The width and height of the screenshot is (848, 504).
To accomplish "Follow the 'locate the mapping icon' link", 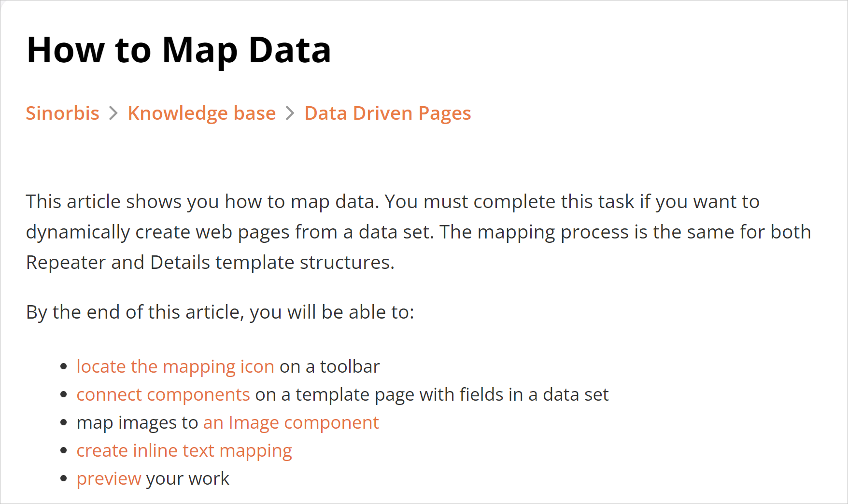I will pos(175,367).
